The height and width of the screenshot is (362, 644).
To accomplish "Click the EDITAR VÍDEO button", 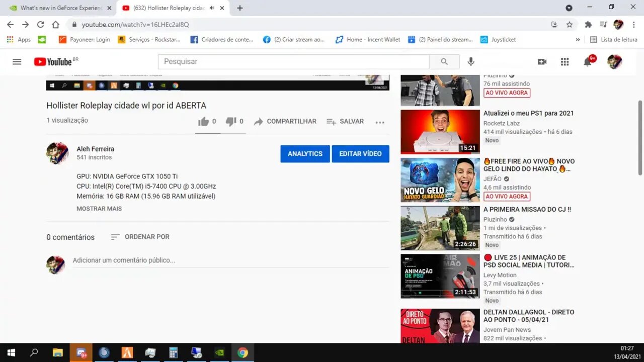I will (360, 154).
